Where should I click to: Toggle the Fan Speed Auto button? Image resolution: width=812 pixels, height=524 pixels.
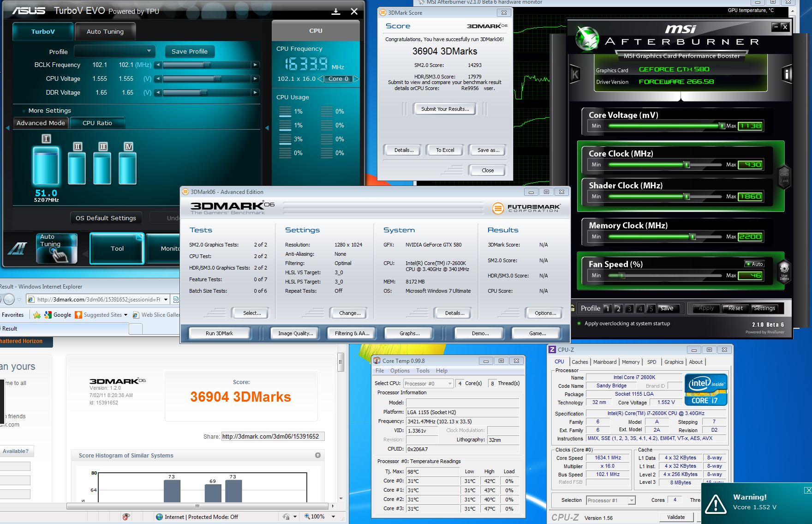[x=754, y=264]
